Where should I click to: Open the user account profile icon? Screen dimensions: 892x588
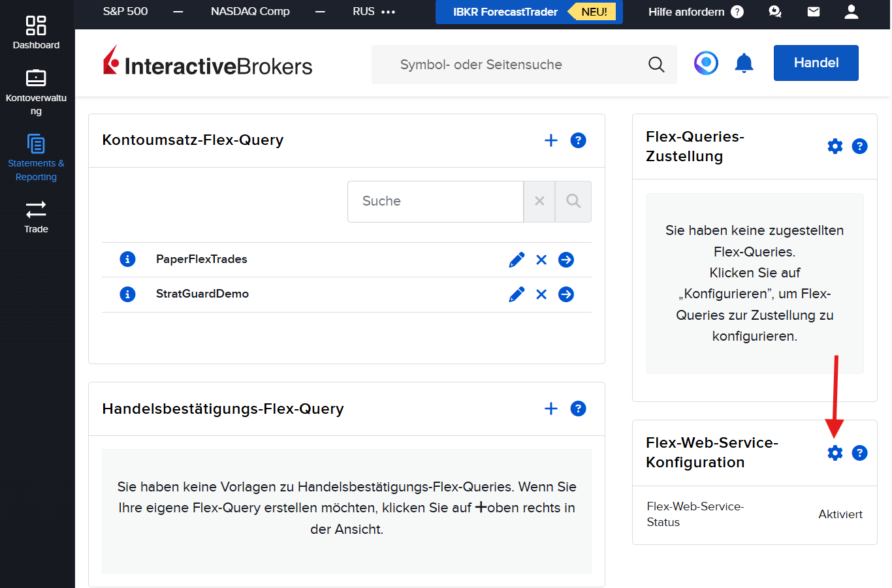click(851, 12)
